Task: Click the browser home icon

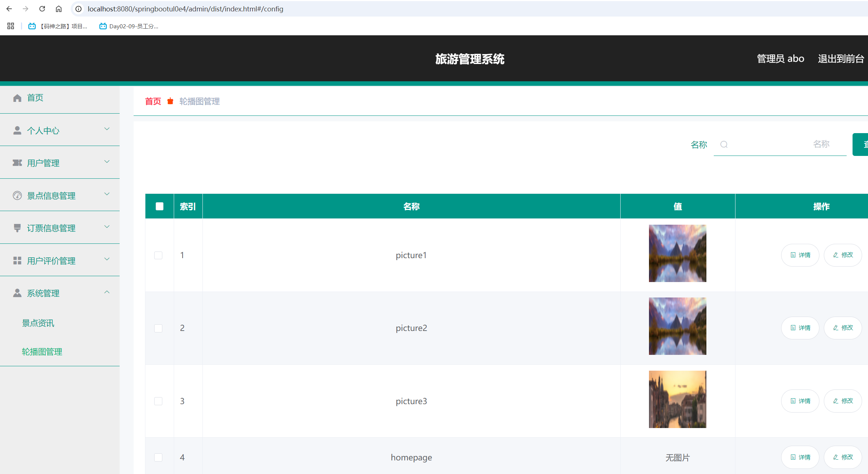Action: tap(59, 9)
